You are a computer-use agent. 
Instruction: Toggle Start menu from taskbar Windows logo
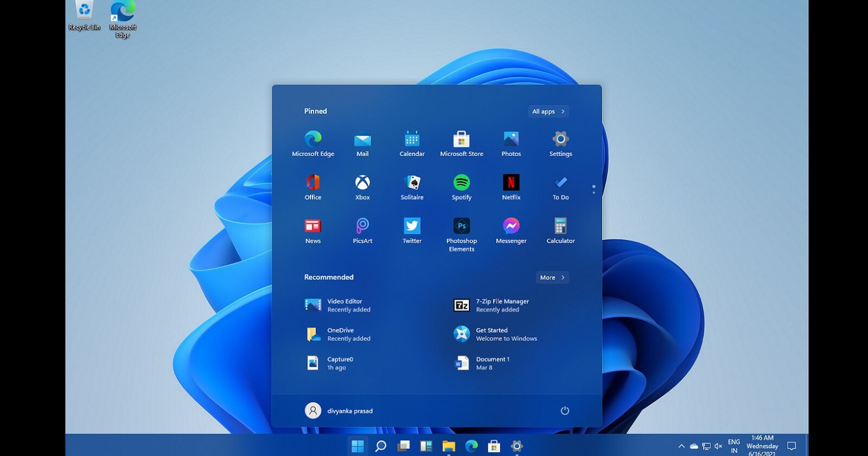pyautogui.click(x=358, y=446)
